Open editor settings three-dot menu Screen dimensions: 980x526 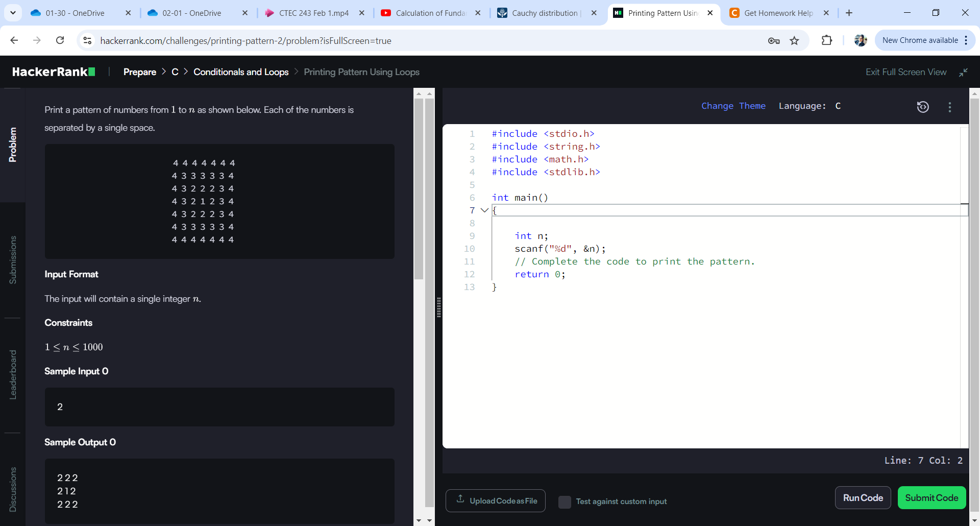tap(950, 107)
